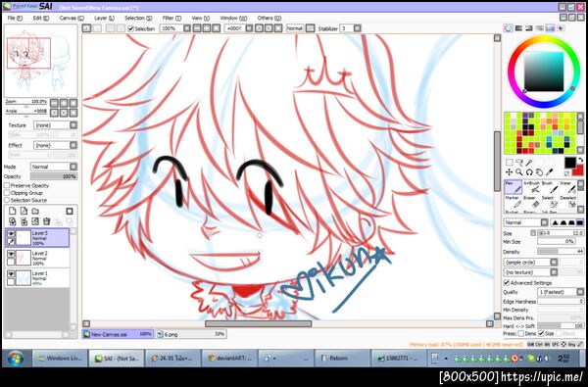Open the Edit menu
The height and width of the screenshot is (387, 588).
pos(41,18)
